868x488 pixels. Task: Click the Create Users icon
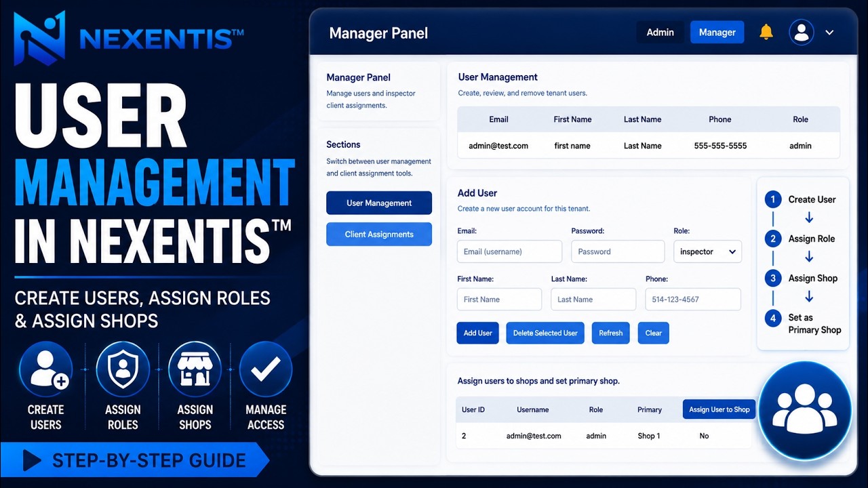click(46, 369)
